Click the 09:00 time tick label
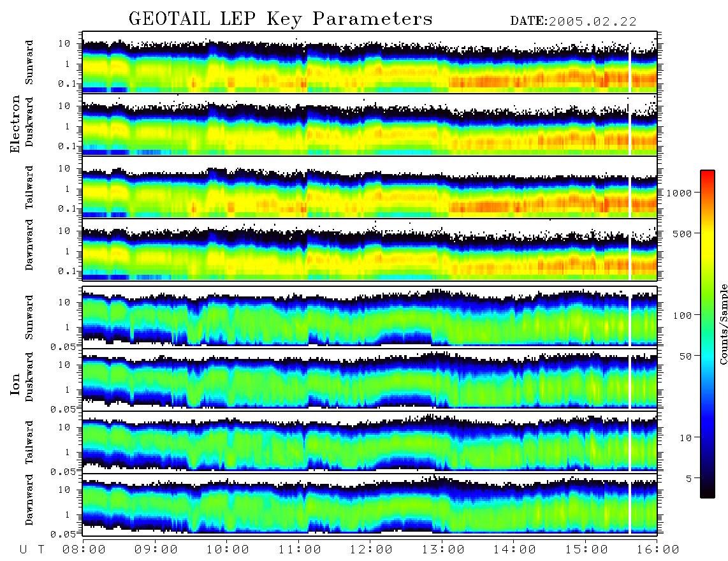The height and width of the screenshot is (561, 728). (156, 550)
